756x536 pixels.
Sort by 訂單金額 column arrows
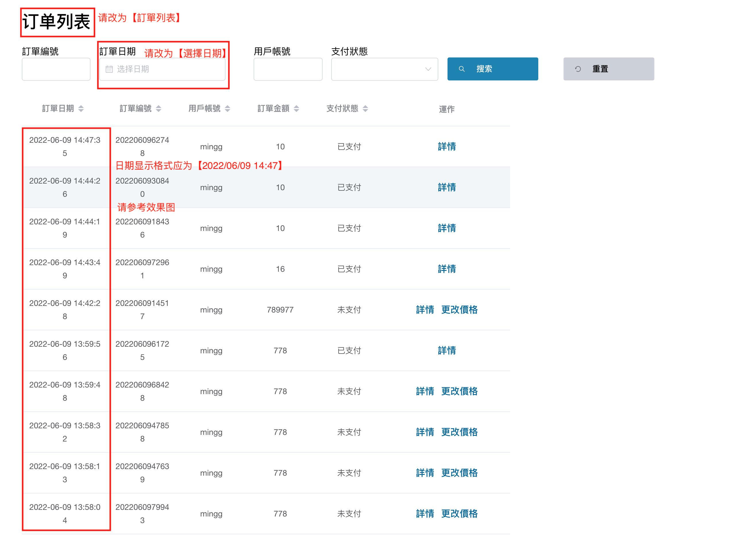click(296, 109)
